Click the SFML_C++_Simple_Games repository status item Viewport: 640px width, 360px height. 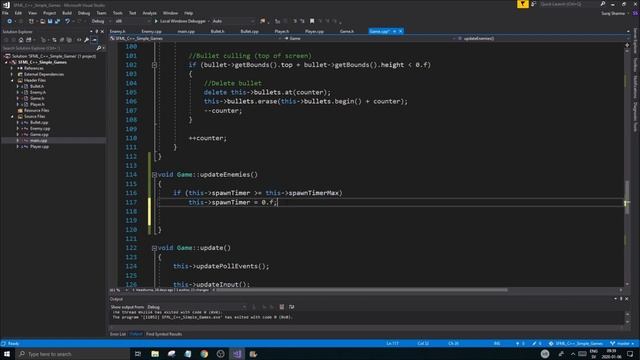coord(576,344)
